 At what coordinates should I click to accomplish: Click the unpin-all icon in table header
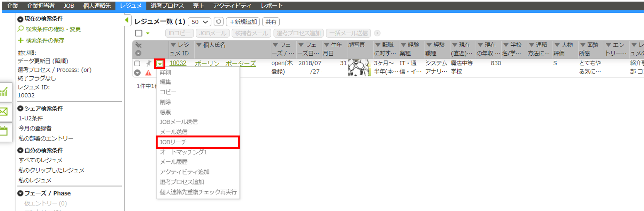pos(138,45)
